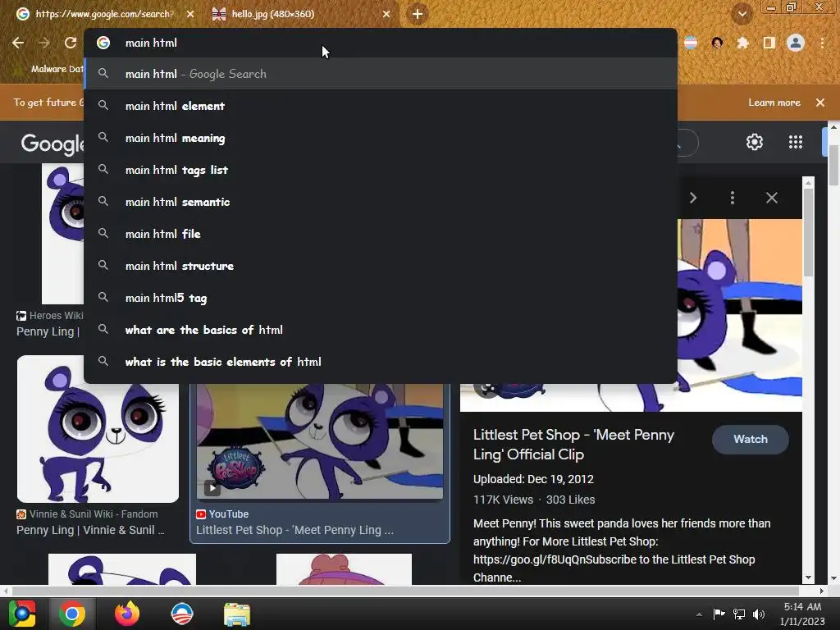Image resolution: width=840 pixels, height=630 pixels.
Task: Select the 'main html file' suggestion
Action: [x=381, y=234]
